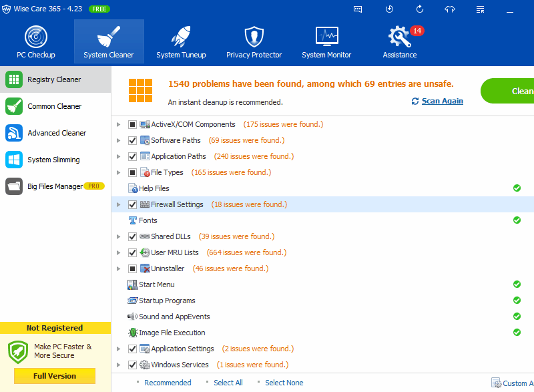Expand the File Types category
This screenshot has width=534, height=392.
[x=119, y=173]
